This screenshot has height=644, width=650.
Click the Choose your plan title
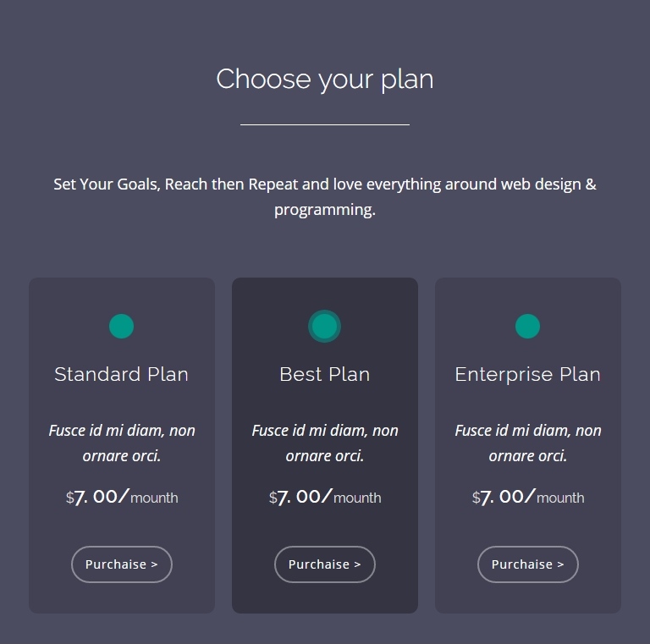(x=325, y=80)
